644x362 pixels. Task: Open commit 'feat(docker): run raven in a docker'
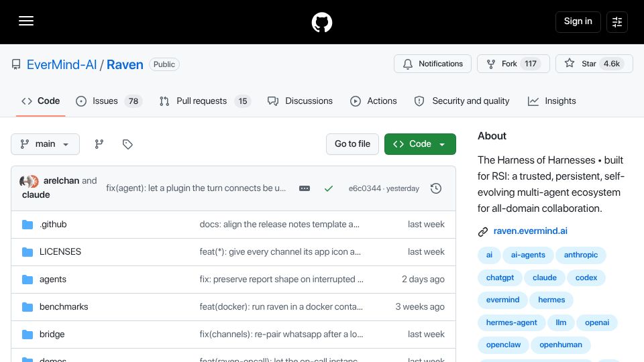[x=281, y=307]
